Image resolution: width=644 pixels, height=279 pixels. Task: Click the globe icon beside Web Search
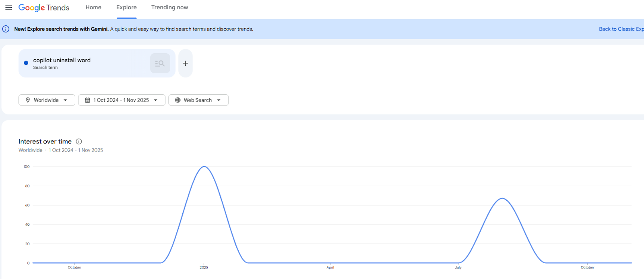pos(178,100)
